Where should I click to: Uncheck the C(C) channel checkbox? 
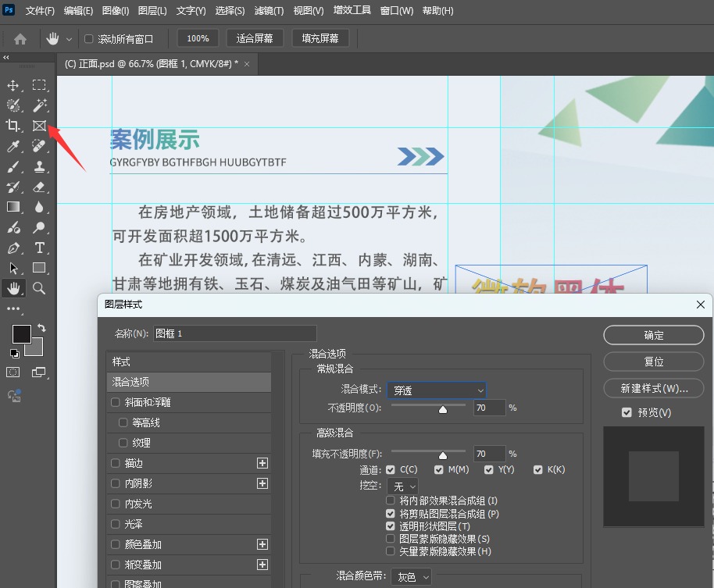click(x=391, y=469)
